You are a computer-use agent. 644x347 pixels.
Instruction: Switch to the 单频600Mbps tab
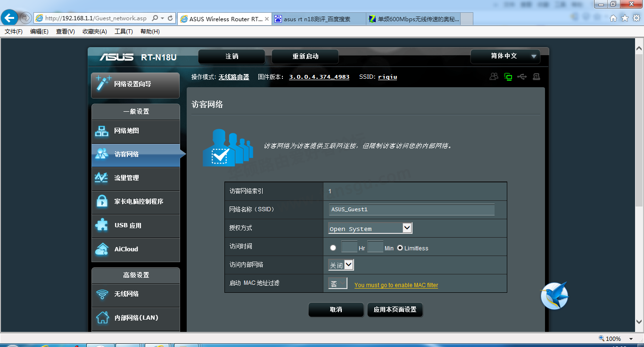click(413, 19)
